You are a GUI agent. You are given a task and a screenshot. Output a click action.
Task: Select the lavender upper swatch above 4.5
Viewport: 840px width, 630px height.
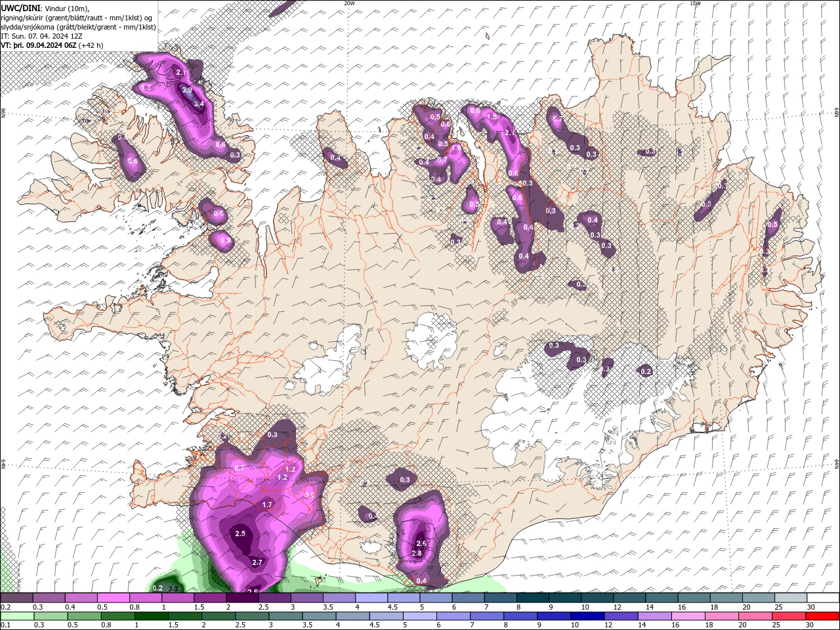coord(404,598)
